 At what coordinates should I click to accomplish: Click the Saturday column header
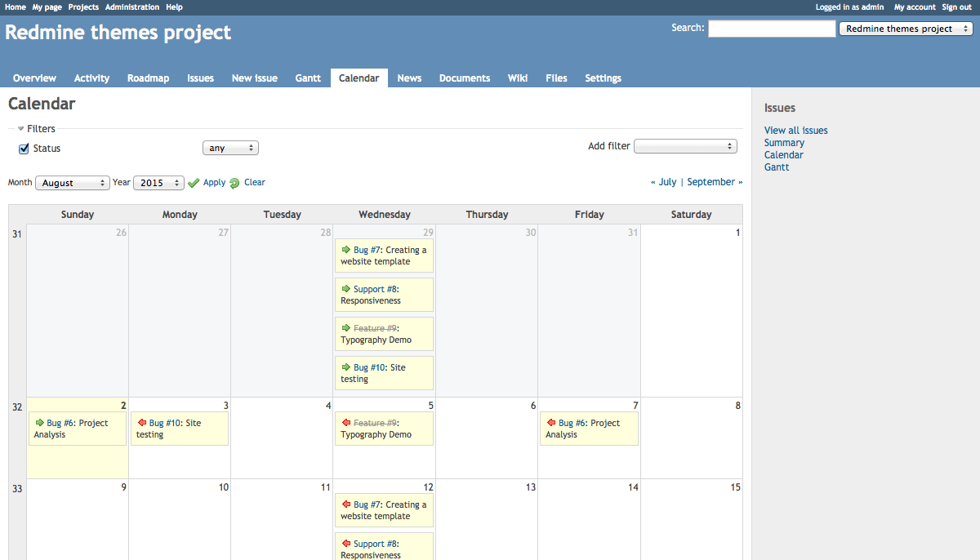(x=691, y=215)
